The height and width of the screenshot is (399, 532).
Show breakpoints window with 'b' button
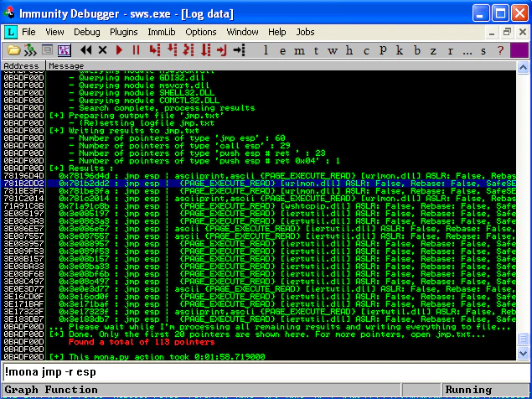point(416,50)
